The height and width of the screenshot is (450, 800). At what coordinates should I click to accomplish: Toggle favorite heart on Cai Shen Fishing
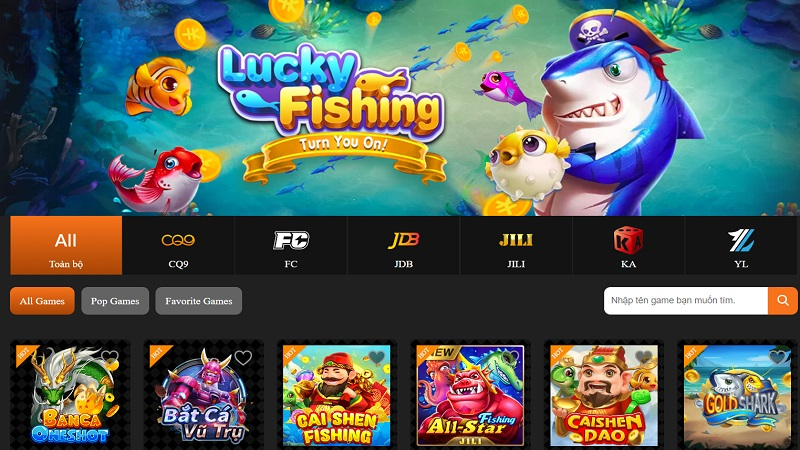377,357
